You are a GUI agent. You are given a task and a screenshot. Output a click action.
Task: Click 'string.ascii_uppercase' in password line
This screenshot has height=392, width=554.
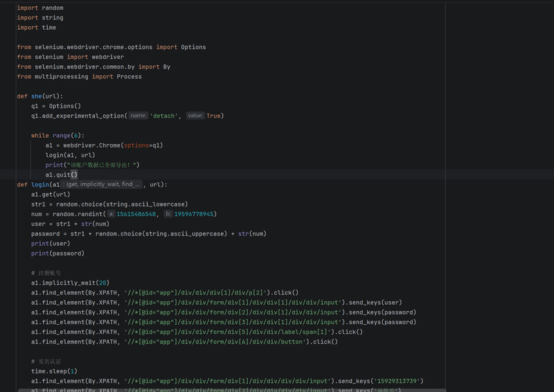(183, 234)
